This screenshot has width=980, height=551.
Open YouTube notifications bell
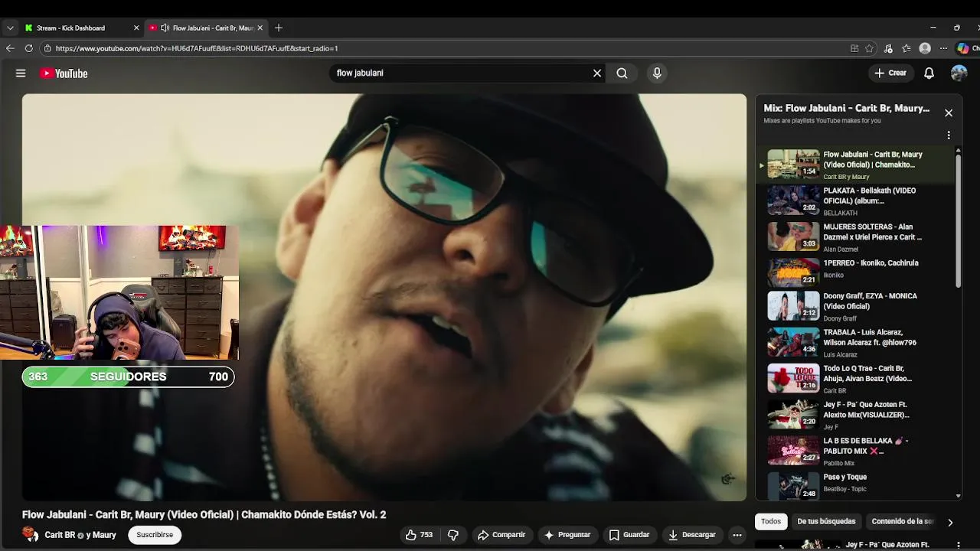tap(929, 73)
